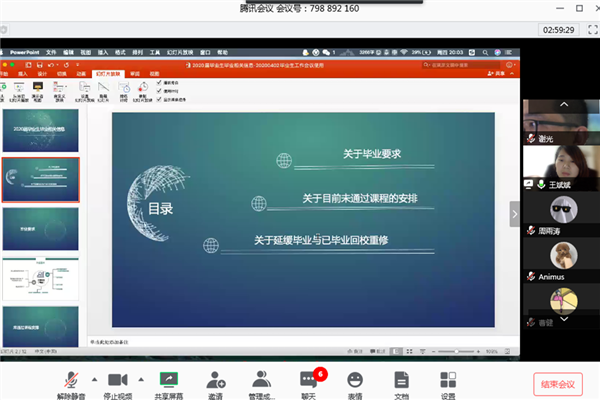This screenshot has height=400, width=600.
Task: Open the 设置 settings icon
Action: (x=448, y=380)
